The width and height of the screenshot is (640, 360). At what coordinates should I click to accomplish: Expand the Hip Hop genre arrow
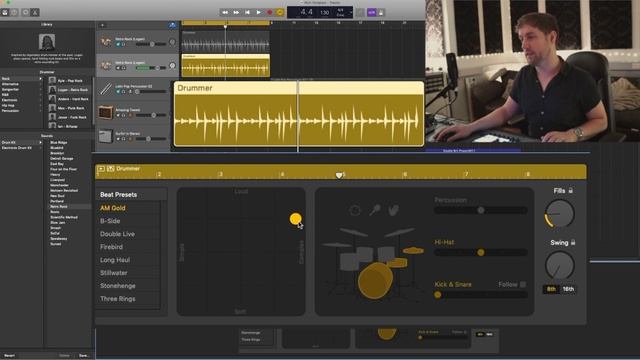click(x=40, y=105)
